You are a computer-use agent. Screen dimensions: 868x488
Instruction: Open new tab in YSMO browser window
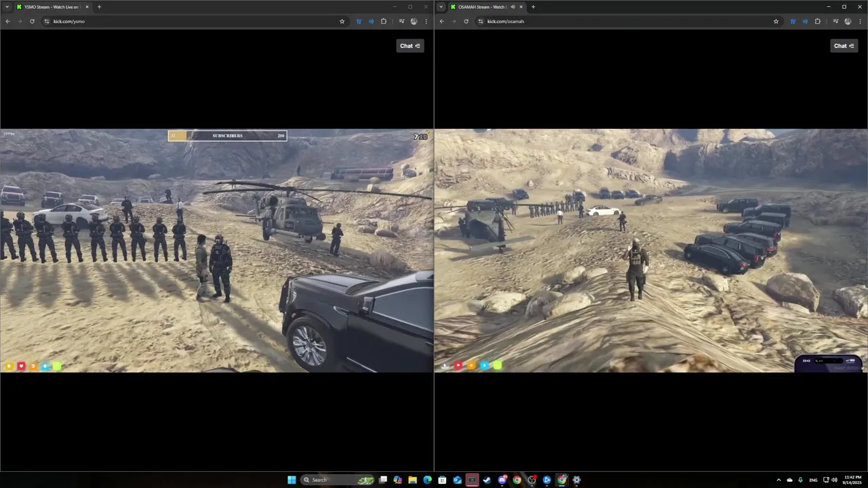tap(99, 7)
